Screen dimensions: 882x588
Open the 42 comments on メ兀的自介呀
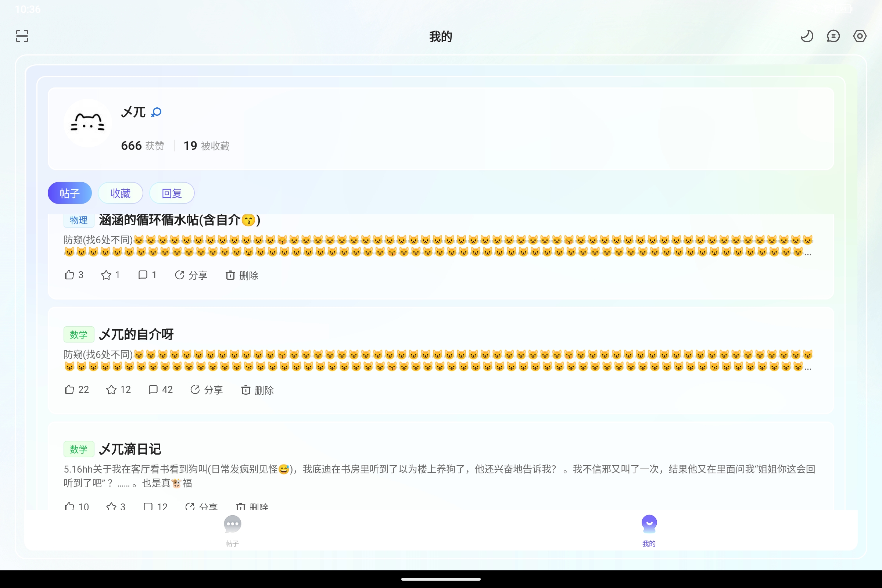(161, 390)
